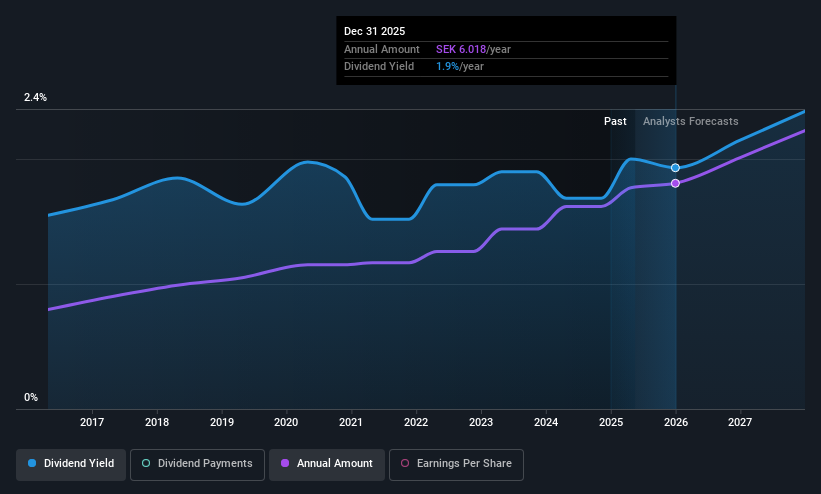Click the Analysts Forecasts label

[691, 121]
